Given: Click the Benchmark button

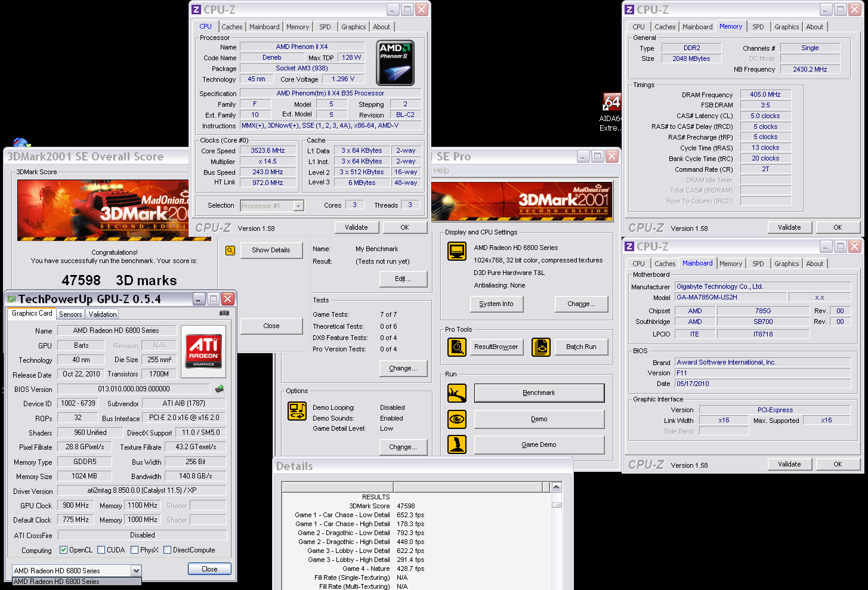Looking at the screenshot, I should 539,393.
